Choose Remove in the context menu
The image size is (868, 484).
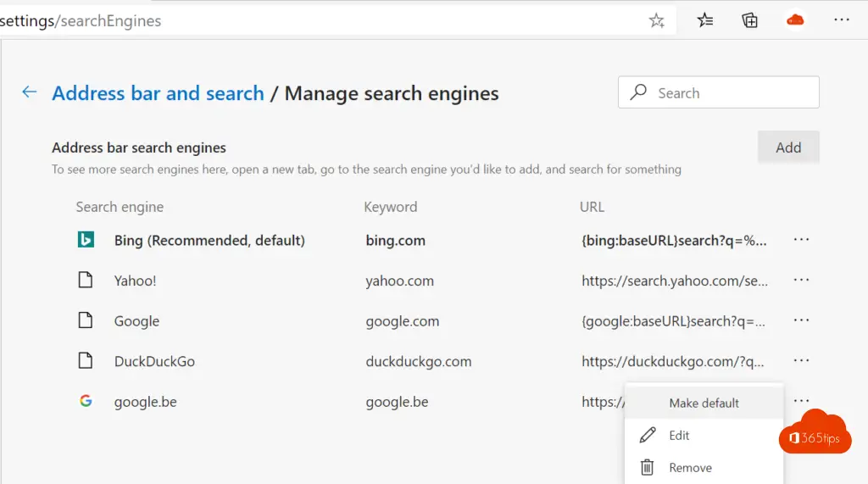pyautogui.click(x=704, y=467)
